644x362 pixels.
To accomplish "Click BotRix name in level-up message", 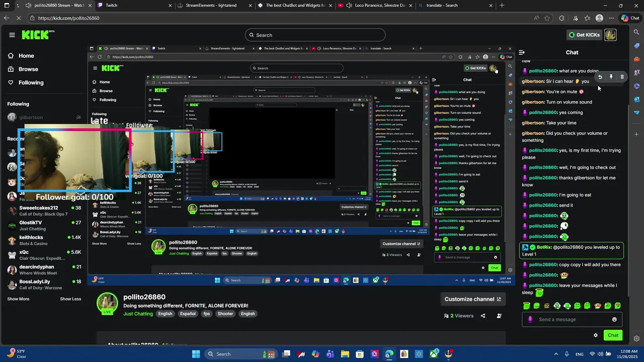I will tap(544, 247).
